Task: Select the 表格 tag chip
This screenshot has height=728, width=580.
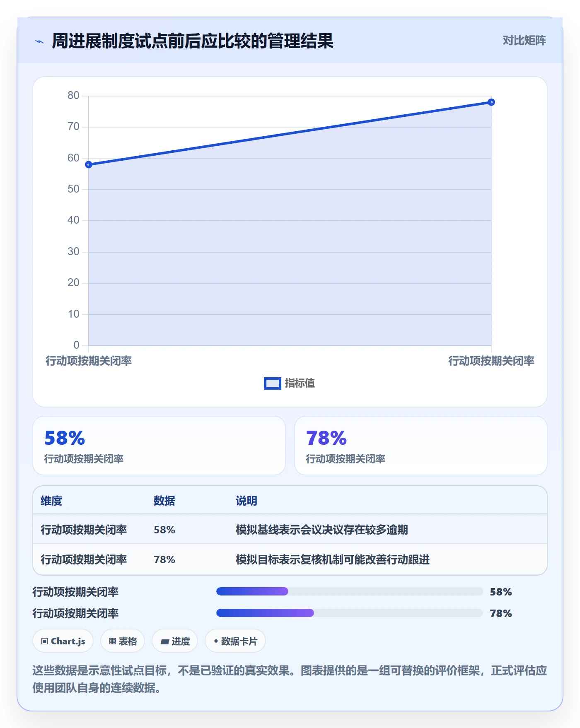Action: click(123, 641)
